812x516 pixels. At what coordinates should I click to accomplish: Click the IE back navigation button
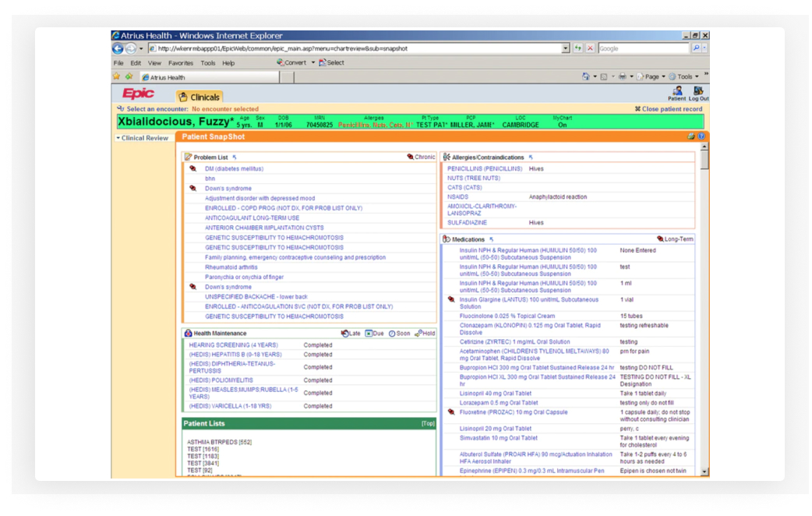coord(118,48)
